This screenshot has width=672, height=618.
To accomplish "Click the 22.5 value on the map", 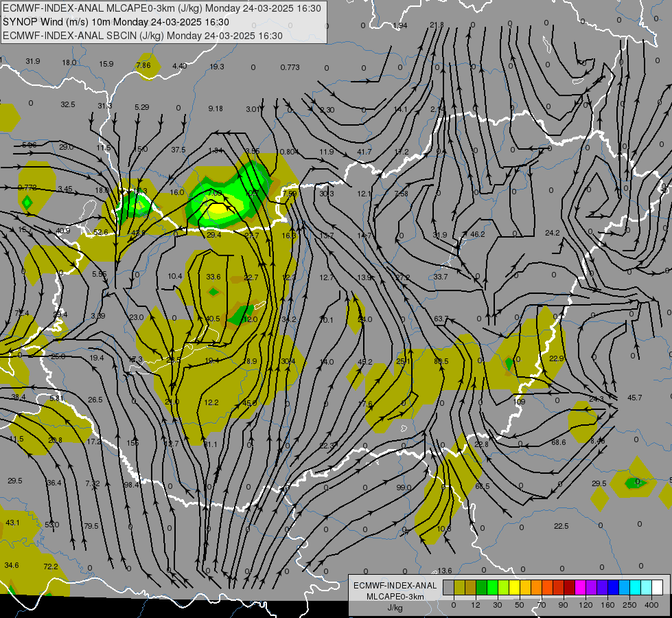I will pyautogui.click(x=561, y=526).
